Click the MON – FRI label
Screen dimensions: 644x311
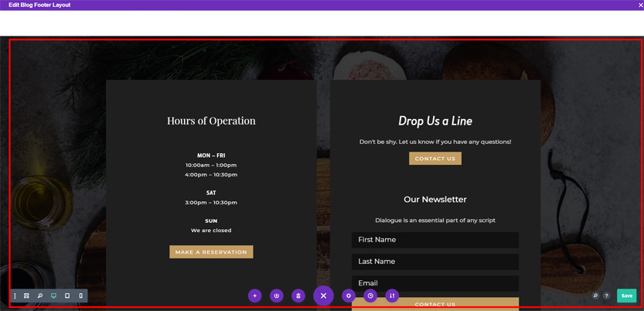[211, 155]
